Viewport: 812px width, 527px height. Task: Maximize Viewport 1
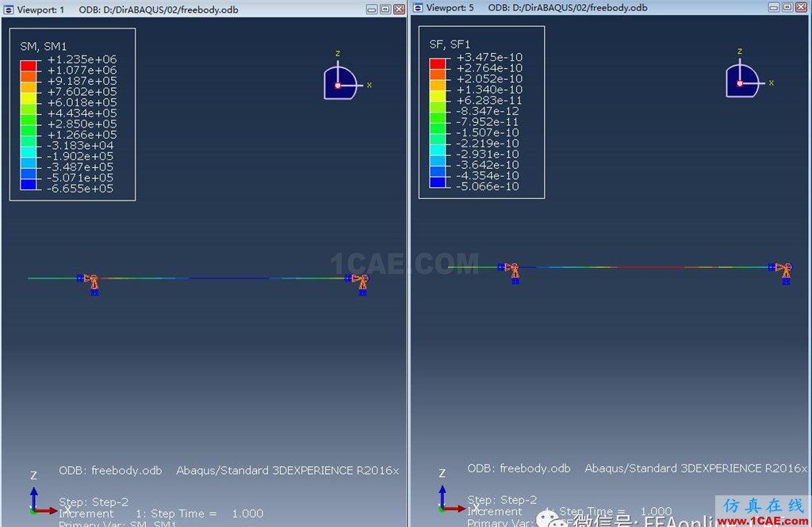point(386,10)
